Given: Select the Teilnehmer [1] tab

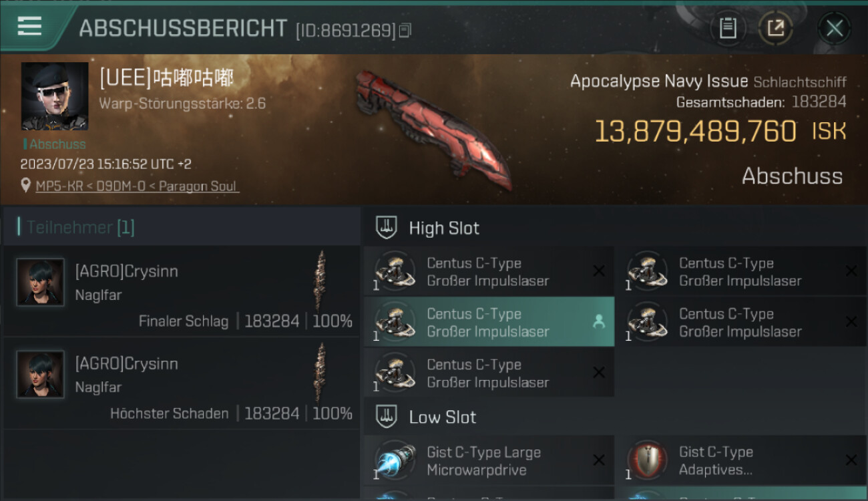Looking at the screenshot, I should (80, 228).
